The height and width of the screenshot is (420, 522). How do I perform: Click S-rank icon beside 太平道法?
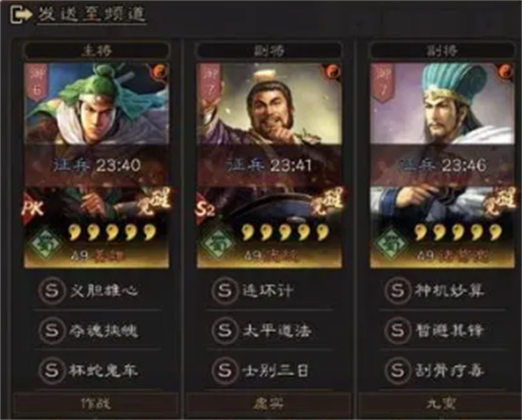[225, 331]
